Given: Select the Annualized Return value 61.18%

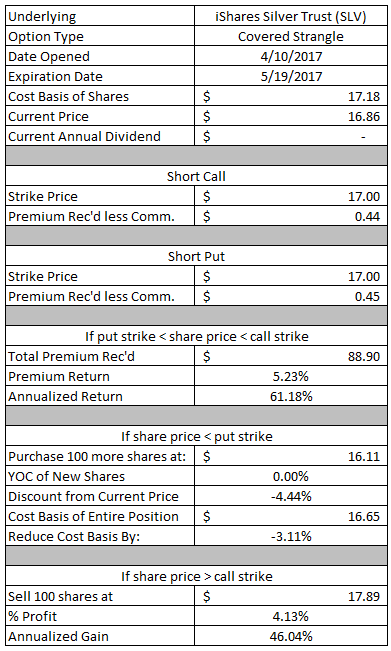Looking at the screenshot, I should [x=291, y=396].
